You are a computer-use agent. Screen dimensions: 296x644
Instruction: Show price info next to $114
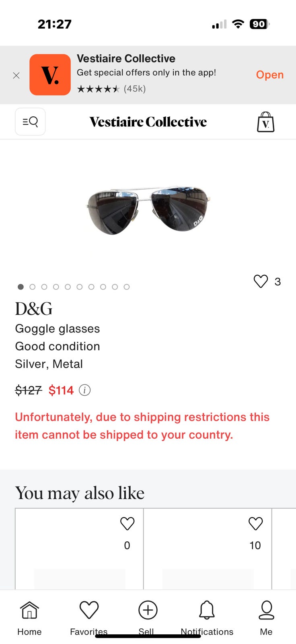[84, 390]
